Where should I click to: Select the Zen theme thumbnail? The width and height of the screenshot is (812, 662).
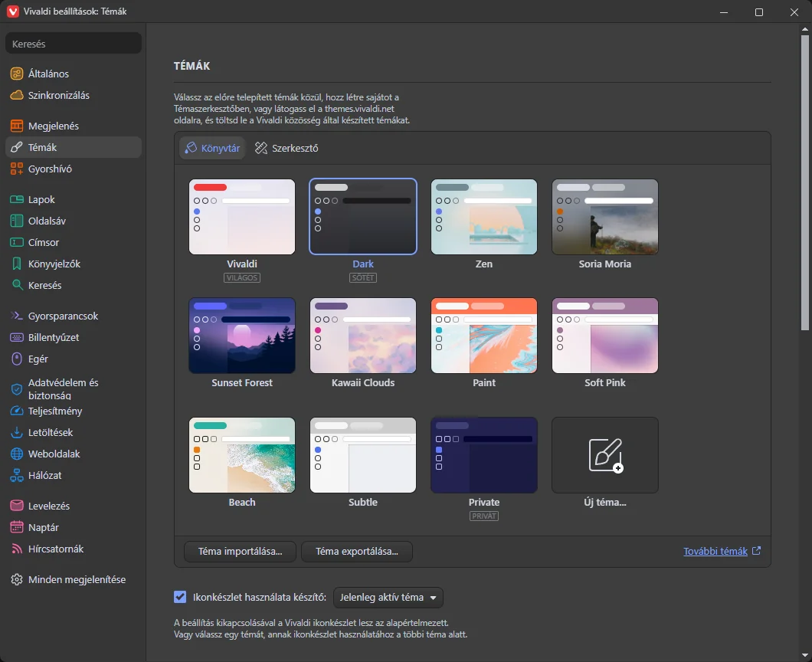[483, 217]
